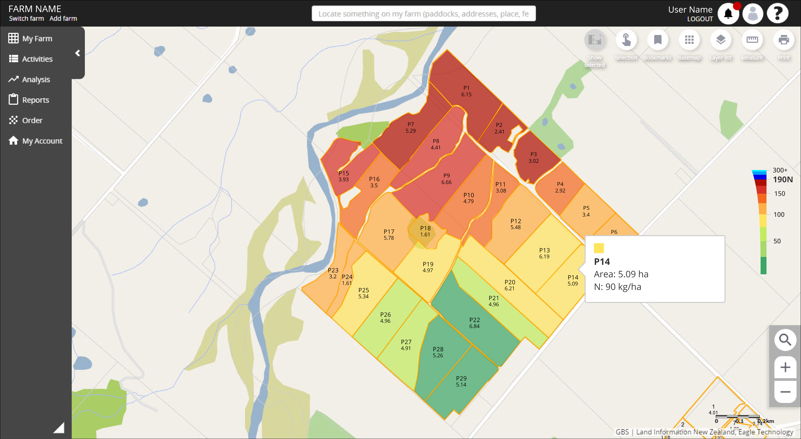
Task: Open the Analysis menu item
Action: coord(36,79)
